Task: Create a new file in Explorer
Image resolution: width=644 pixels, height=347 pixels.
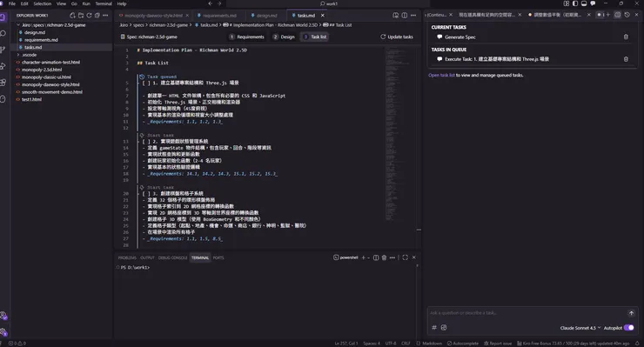Action: point(73,15)
